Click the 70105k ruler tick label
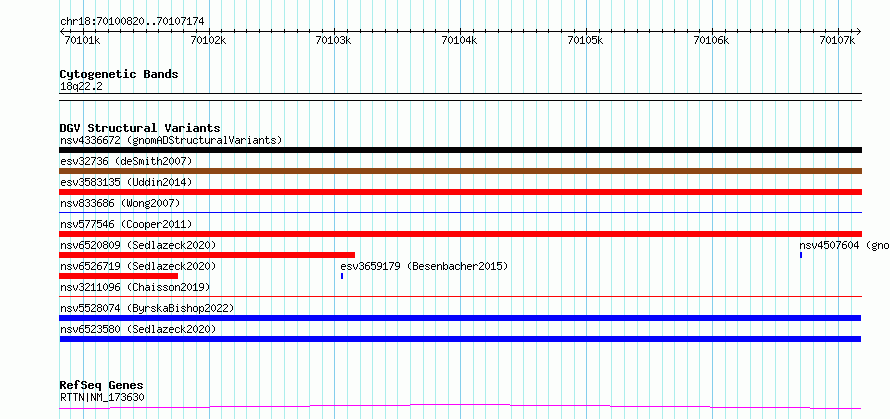890x419 pixels. 586,40
